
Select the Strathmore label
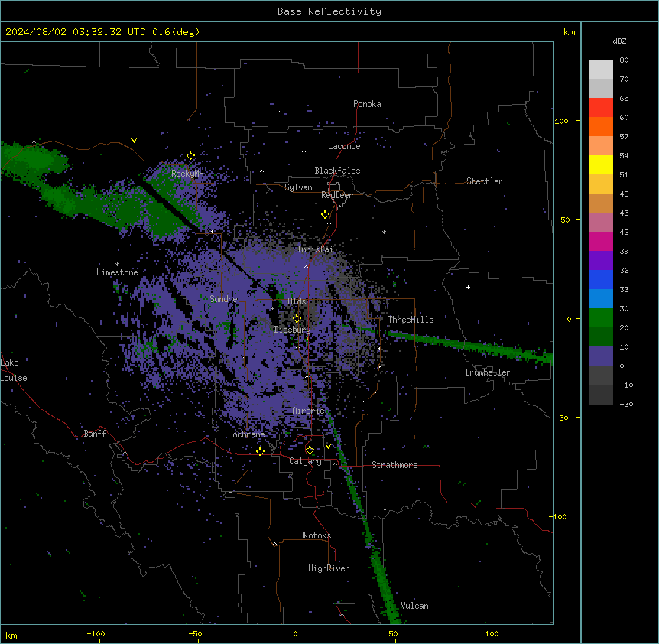394,465
